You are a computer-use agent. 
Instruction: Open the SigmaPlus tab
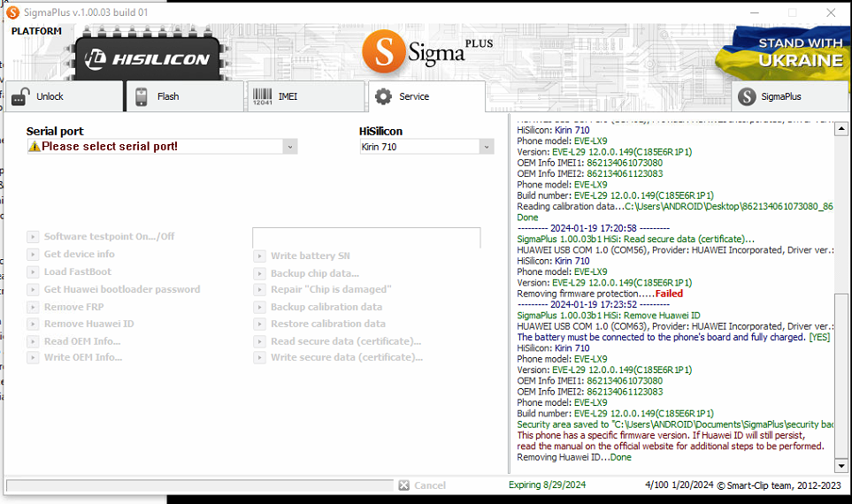click(789, 96)
